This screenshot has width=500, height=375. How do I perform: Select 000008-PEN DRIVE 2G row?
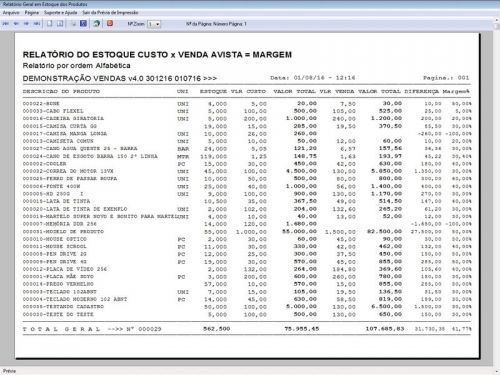(x=247, y=254)
